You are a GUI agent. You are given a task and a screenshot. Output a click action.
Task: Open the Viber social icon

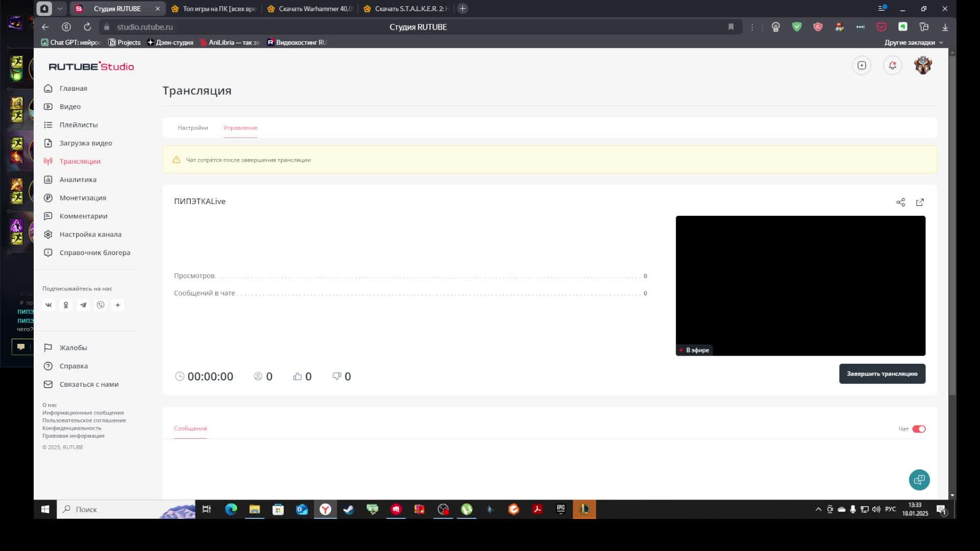point(101,305)
